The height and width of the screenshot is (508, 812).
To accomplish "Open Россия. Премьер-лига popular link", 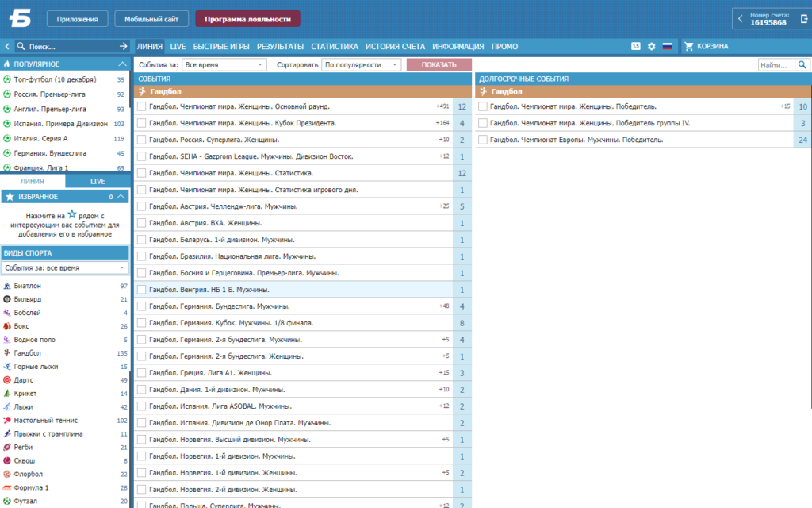I will 50,94.
